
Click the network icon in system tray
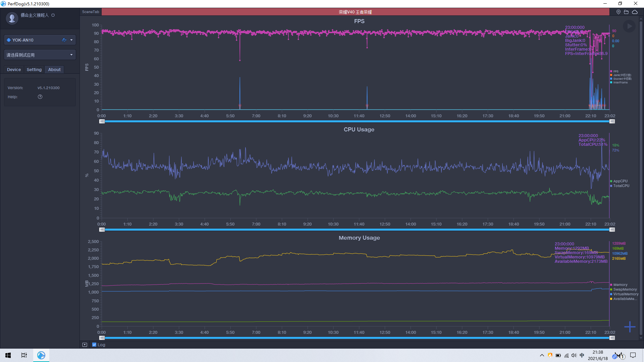point(566,355)
